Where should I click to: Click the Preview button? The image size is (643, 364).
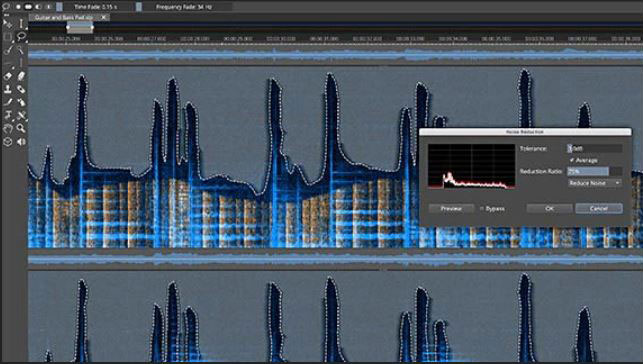[451, 209]
